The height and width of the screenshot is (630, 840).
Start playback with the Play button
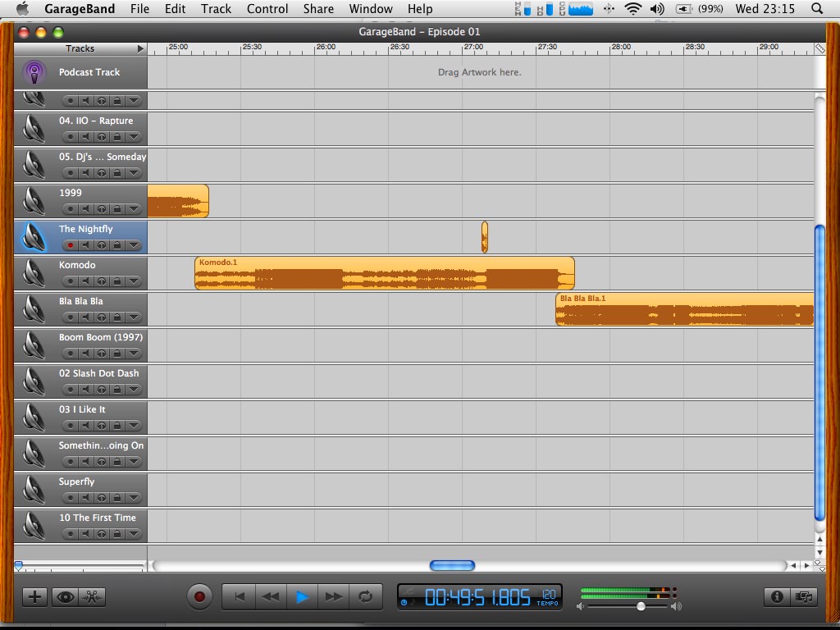[x=302, y=597]
